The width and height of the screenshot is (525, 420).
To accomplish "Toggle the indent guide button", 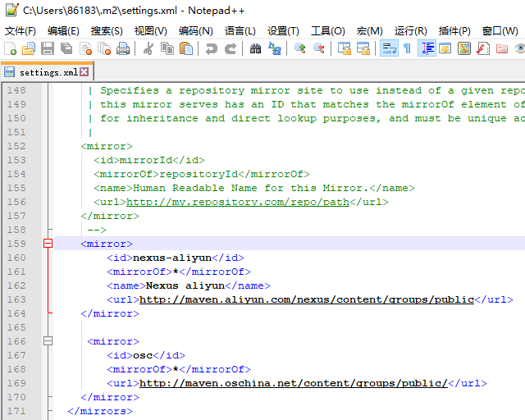I will [x=427, y=49].
